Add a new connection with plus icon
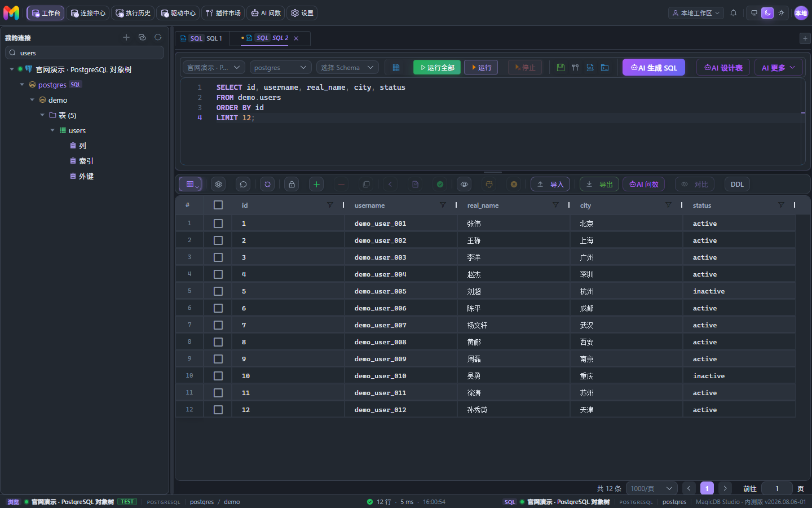Viewport: 812px width, 508px height. click(x=126, y=37)
